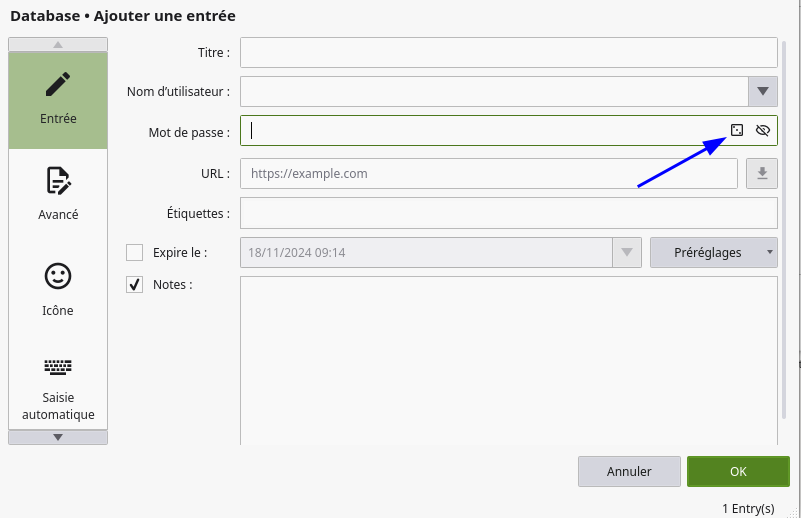Screen dimensions: 801x518
Task: Click into the Titre text field
Action: click(x=508, y=52)
